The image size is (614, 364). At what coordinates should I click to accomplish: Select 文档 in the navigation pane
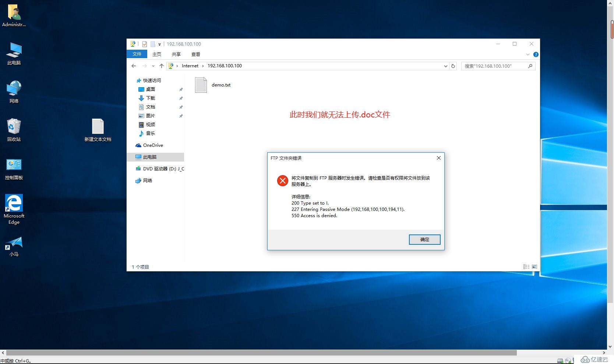147,107
